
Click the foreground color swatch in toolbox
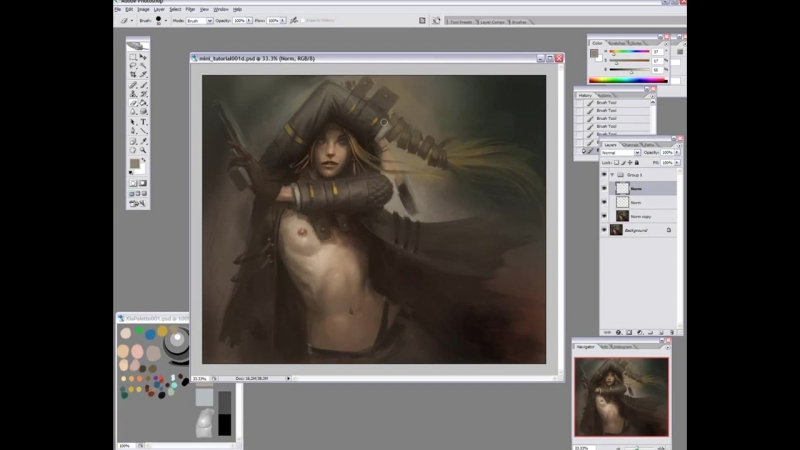pyautogui.click(x=134, y=163)
